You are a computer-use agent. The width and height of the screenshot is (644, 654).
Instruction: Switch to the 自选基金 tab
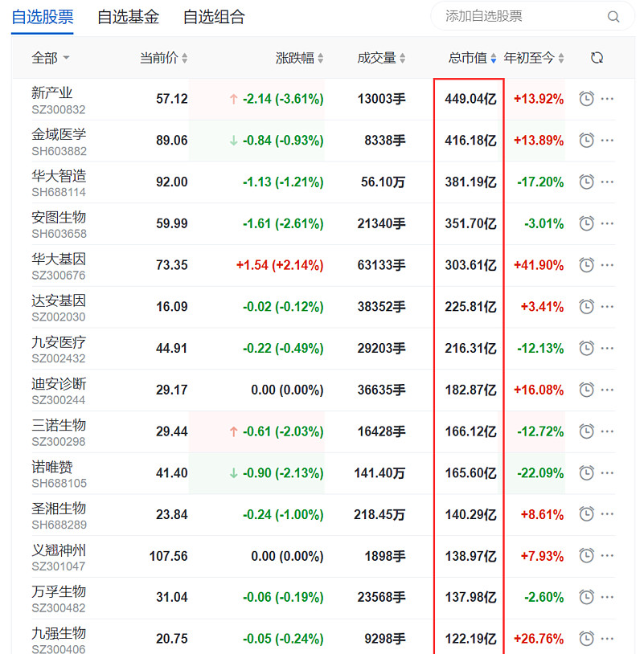(x=128, y=17)
